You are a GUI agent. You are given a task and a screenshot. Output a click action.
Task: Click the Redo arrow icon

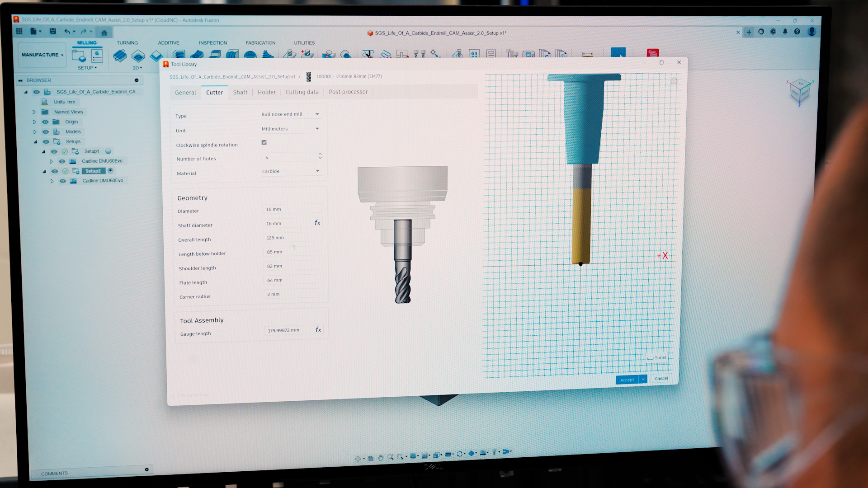(84, 31)
